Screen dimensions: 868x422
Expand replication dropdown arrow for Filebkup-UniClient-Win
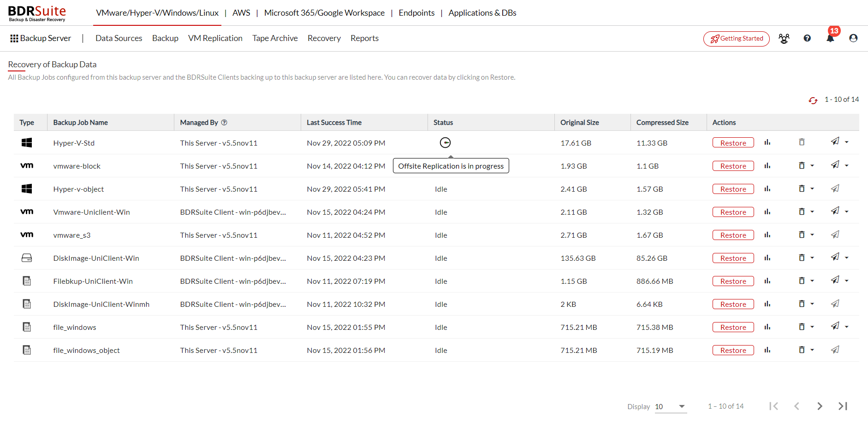tap(847, 281)
